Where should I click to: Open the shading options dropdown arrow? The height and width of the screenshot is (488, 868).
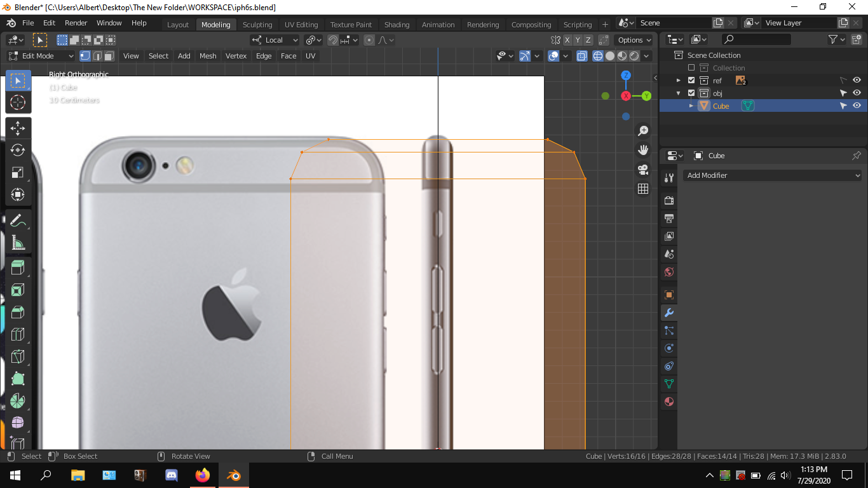pyautogui.click(x=647, y=56)
